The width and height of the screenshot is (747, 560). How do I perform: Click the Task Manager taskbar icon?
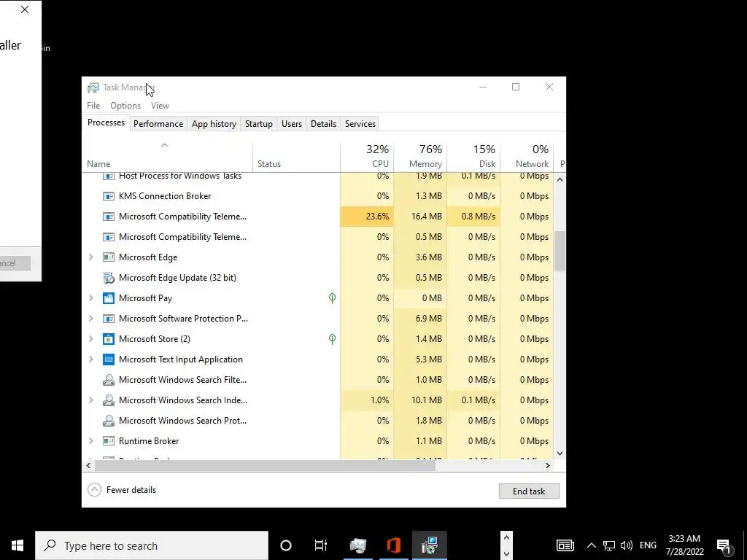coord(357,545)
